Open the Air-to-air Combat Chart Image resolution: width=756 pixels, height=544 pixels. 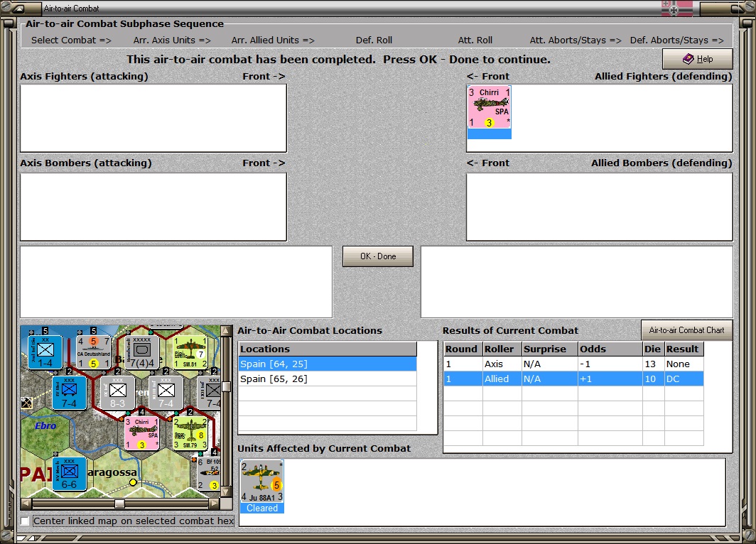tap(686, 330)
